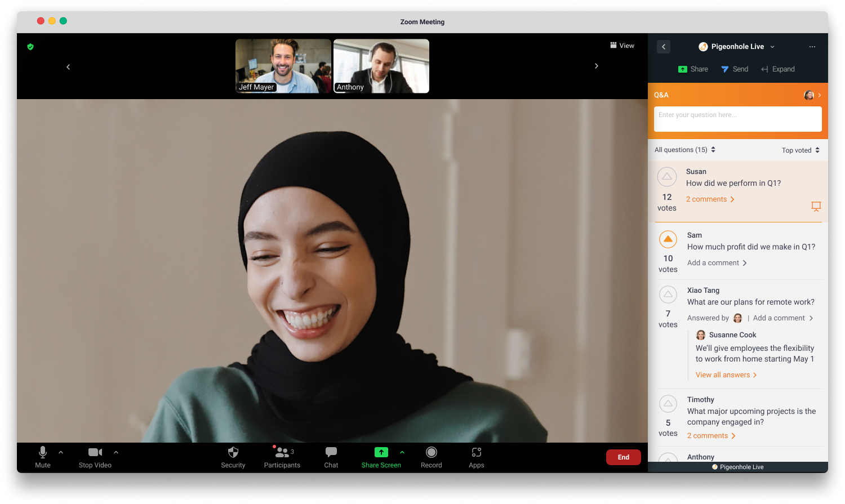
Task: End the meeting
Action: coord(623,457)
